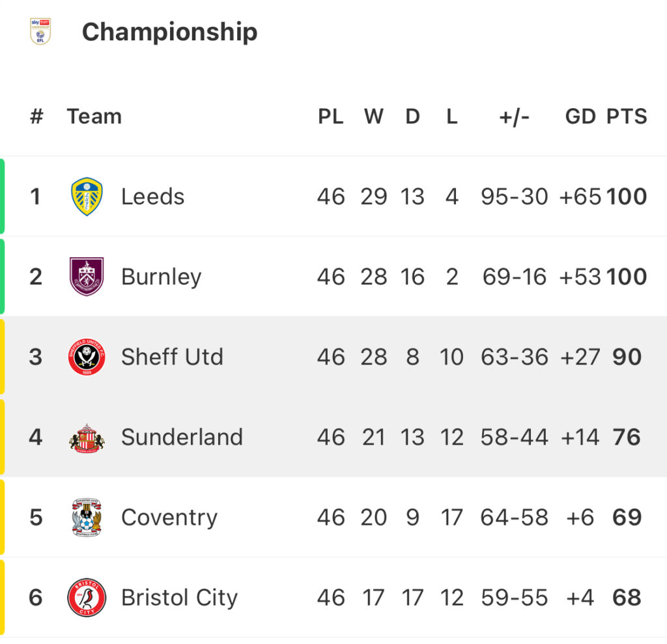The width and height of the screenshot is (667, 644).
Task: Sort by the PTS column header
Action: pyautogui.click(x=627, y=117)
